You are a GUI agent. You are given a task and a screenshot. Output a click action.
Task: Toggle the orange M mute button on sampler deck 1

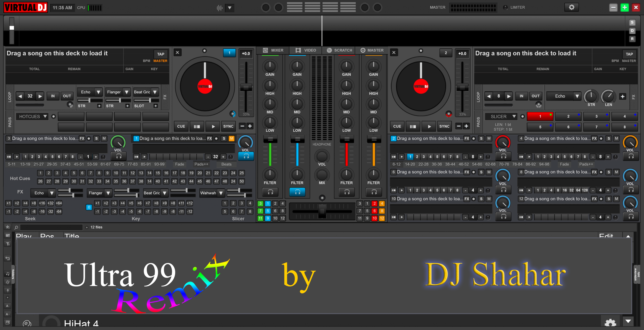pos(231,138)
